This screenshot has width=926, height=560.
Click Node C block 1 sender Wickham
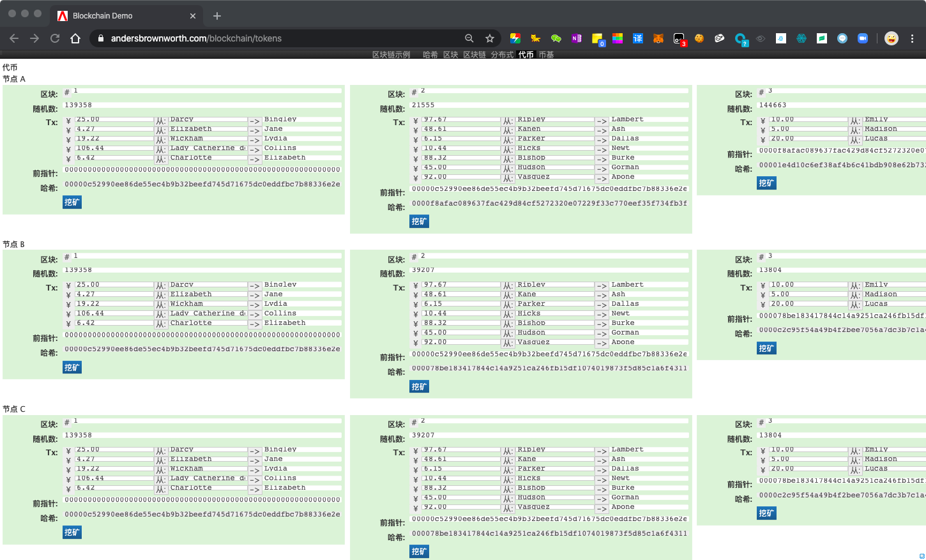tap(208, 469)
